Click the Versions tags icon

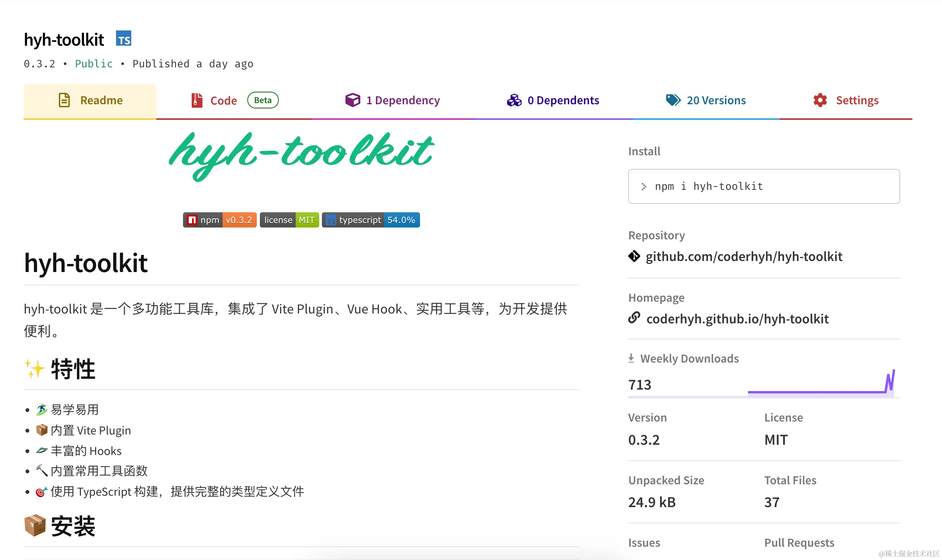tap(673, 100)
